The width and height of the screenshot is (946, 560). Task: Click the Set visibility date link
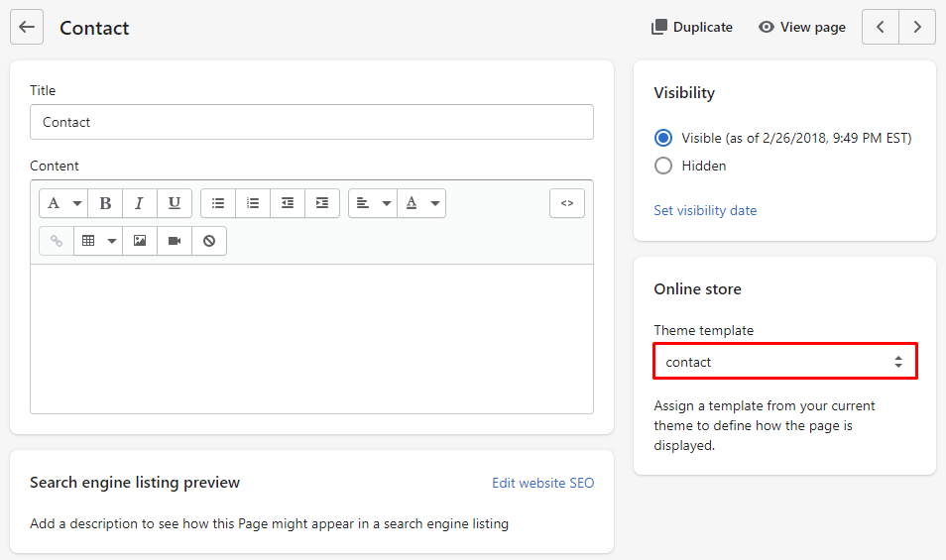(705, 210)
